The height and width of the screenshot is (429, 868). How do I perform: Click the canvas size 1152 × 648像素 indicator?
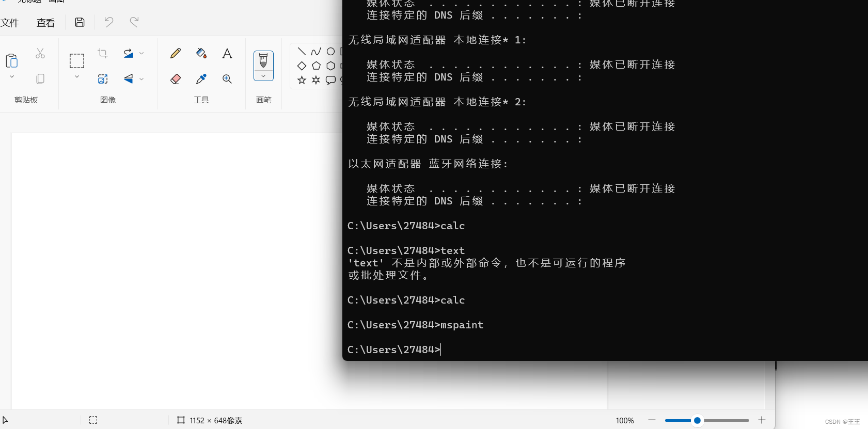[210, 420]
